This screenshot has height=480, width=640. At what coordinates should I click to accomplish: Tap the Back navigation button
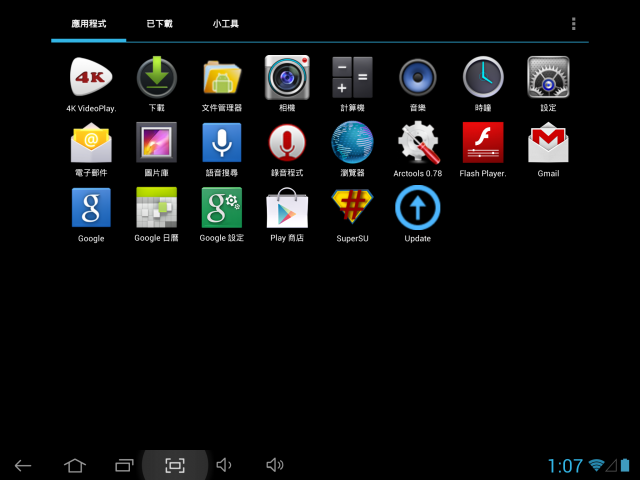23,465
